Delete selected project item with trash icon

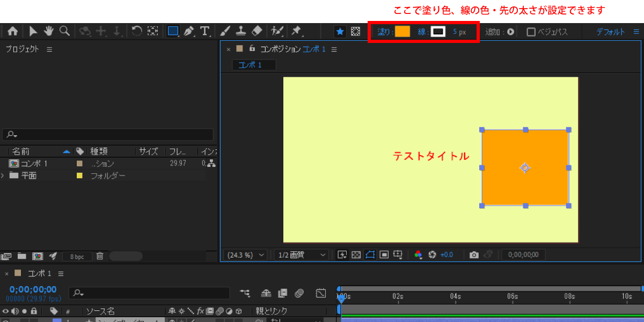point(100,256)
